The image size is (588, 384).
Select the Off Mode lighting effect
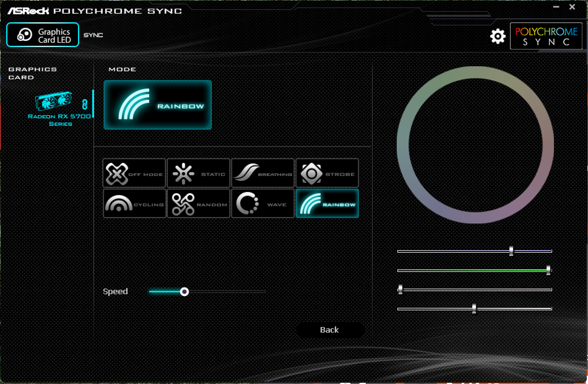point(134,173)
